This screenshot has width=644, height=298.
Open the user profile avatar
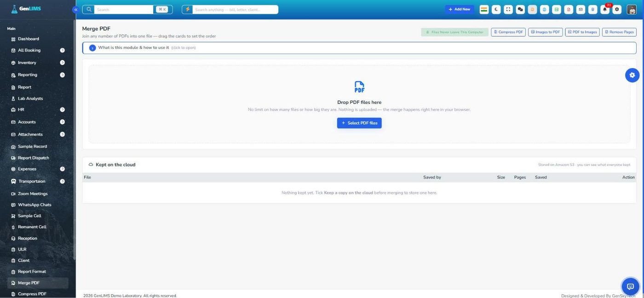pos(632,9)
